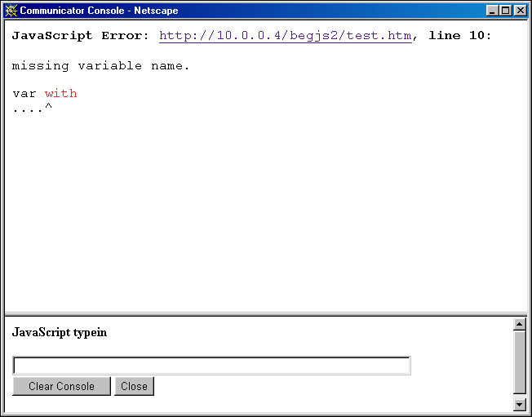Open the test.htm error link
This screenshot has width=532, height=417.
click(x=285, y=36)
